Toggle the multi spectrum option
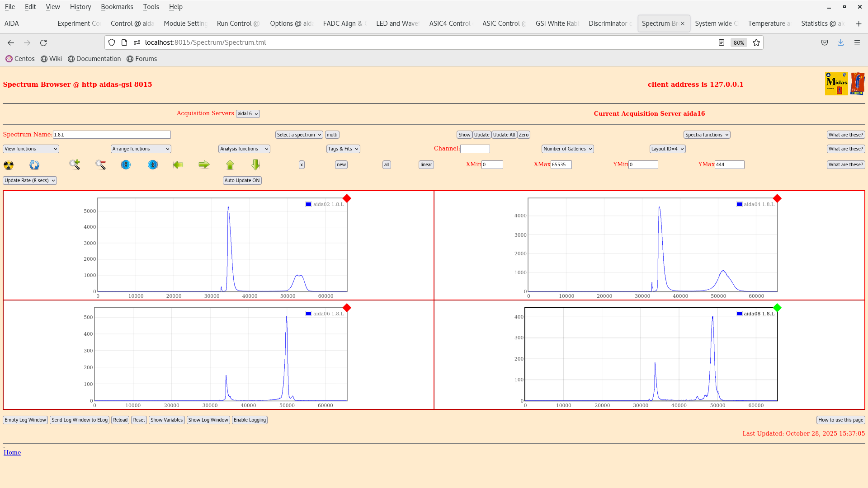Viewport: 868px width, 488px height. point(332,134)
